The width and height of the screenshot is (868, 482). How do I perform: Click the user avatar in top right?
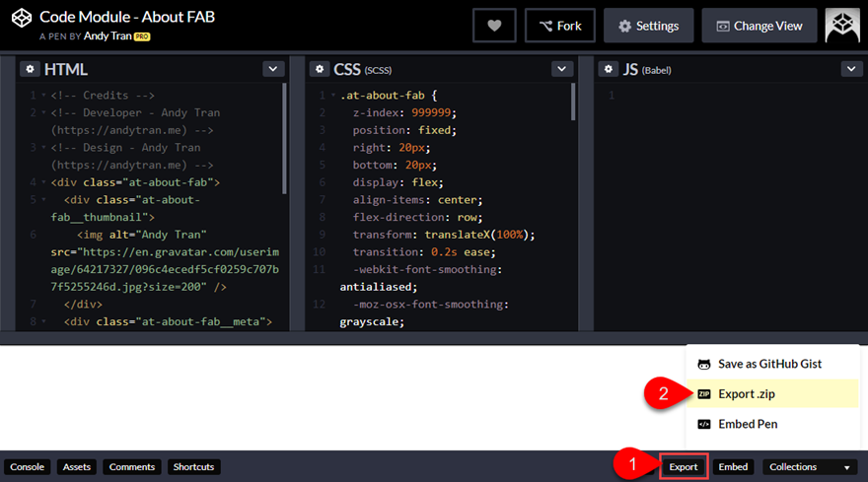(841, 26)
